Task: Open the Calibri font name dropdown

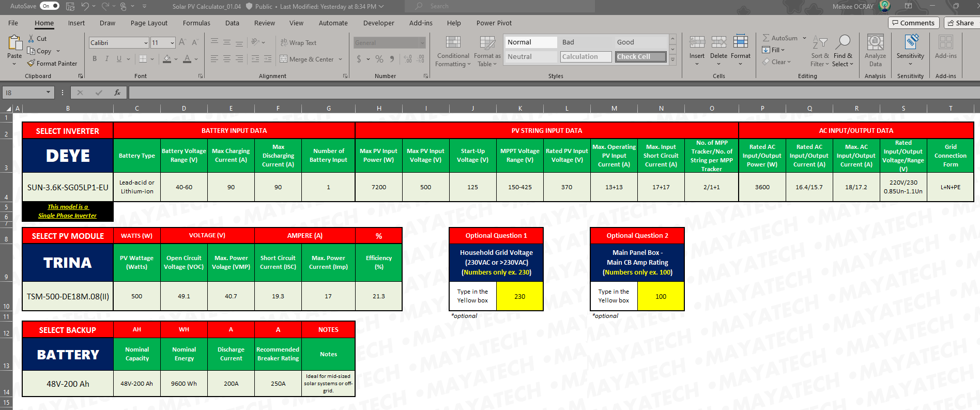Action: point(146,43)
